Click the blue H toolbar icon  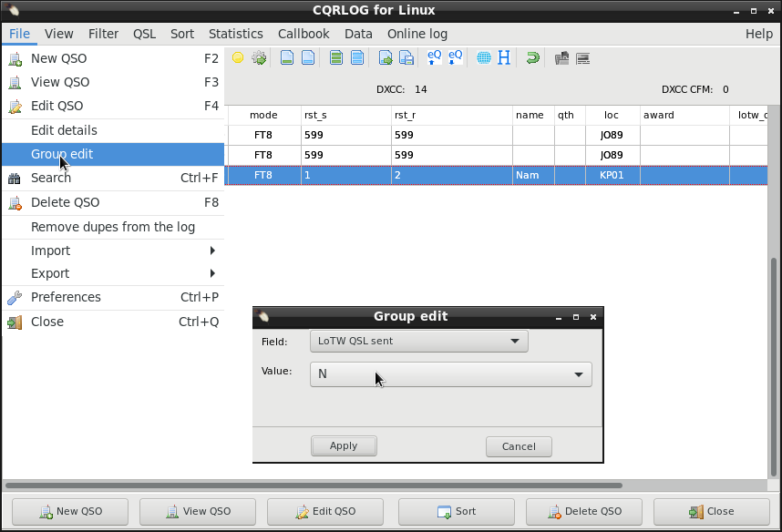(x=504, y=57)
